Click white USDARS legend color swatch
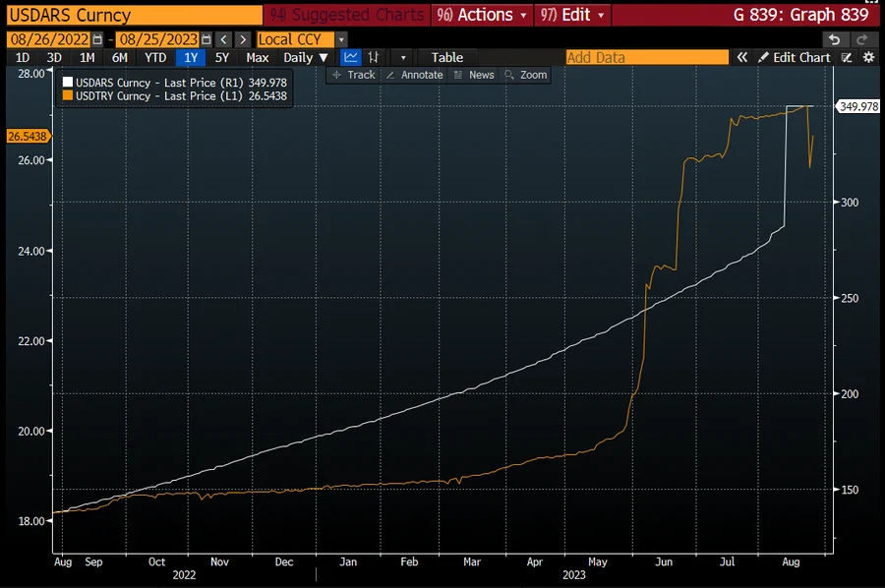The image size is (885, 588). coord(68,83)
